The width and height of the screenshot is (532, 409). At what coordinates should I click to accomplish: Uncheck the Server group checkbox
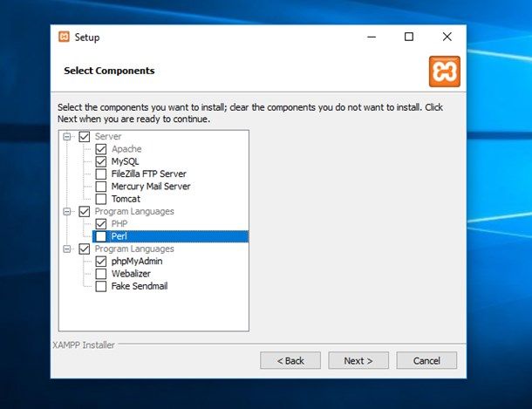point(84,137)
